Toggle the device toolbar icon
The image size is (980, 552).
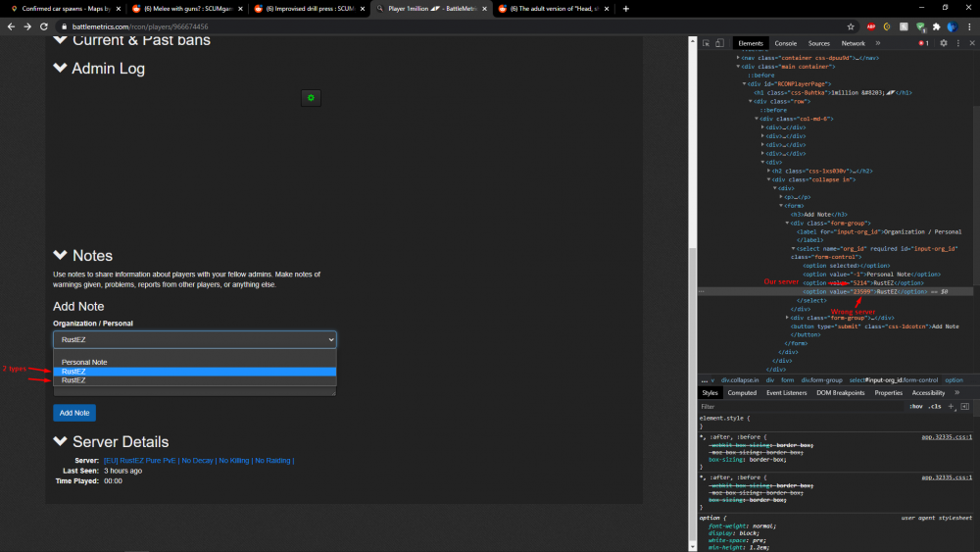721,43
